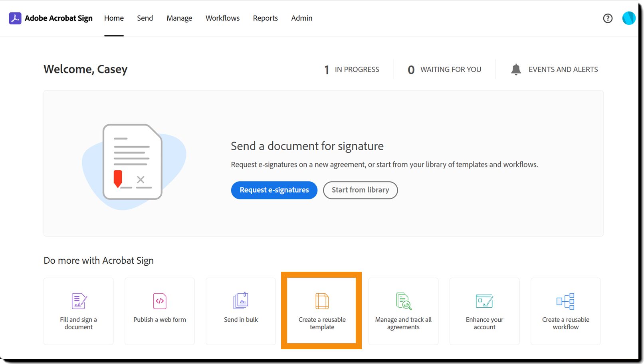This screenshot has height=364, width=644.
Task: Select the Enhance your account icon
Action: tap(484, 301)
